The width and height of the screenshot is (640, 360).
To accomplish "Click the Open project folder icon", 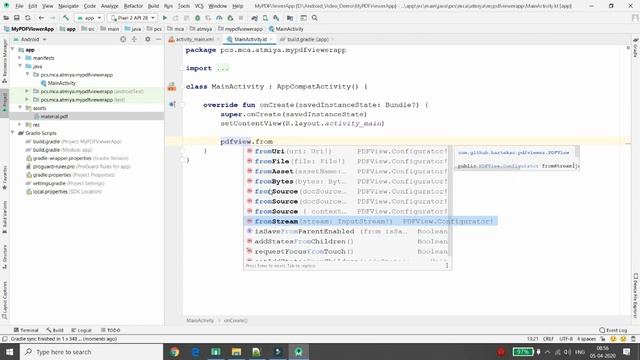I will [x=6, y=18].
